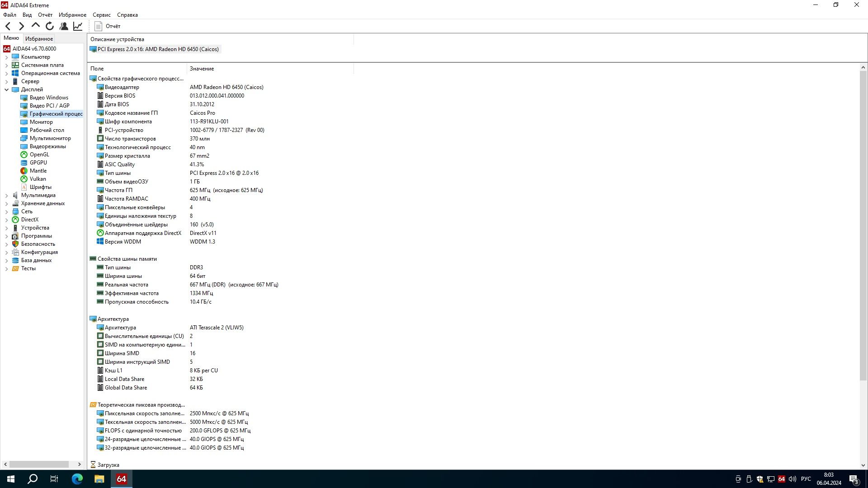This screenshot has height=488, width=868.
Task: Open the Mantle entry under Дисплей
Action: click(38, 171)
